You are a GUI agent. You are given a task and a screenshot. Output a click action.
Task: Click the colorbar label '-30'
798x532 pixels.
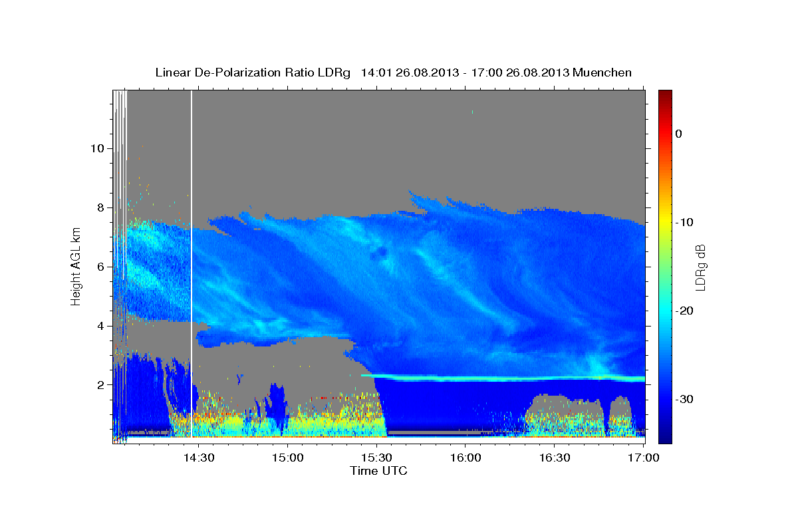click(x=684, y=399)
